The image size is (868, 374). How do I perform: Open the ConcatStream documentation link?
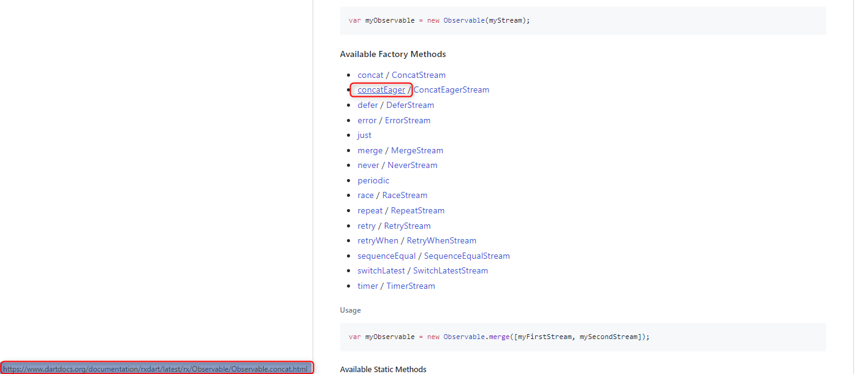[x=419, y=74]
